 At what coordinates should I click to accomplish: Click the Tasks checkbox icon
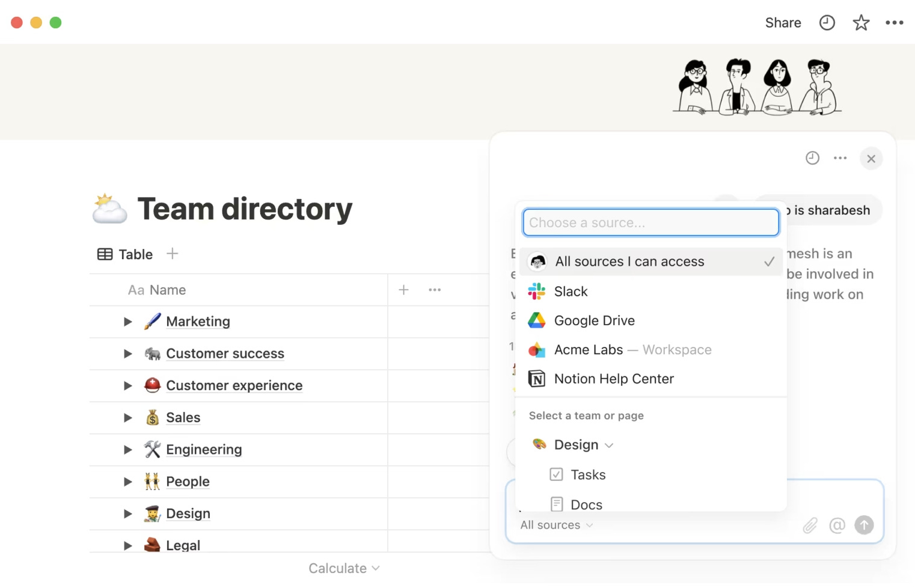(x=557, y=474)
